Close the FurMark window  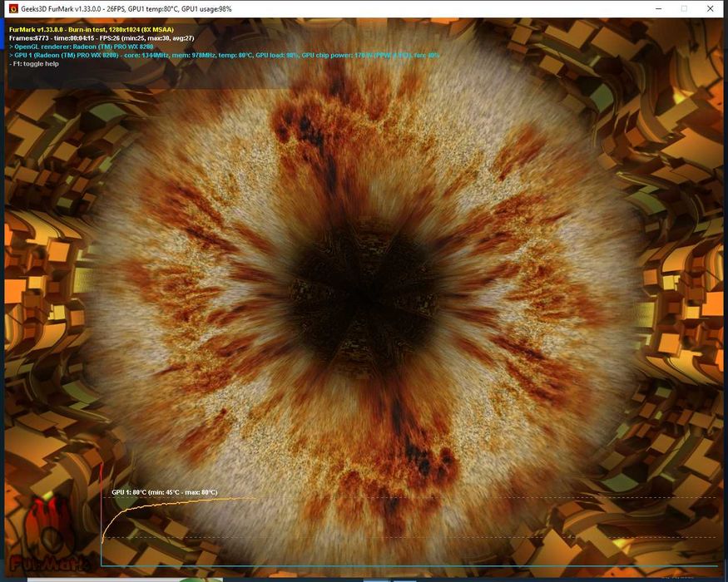710,9
